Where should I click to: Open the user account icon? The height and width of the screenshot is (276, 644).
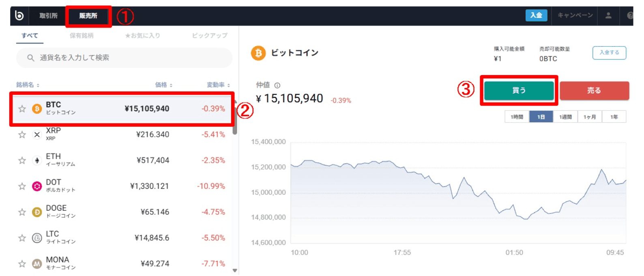pyautogui.click(x=608, y=15)
